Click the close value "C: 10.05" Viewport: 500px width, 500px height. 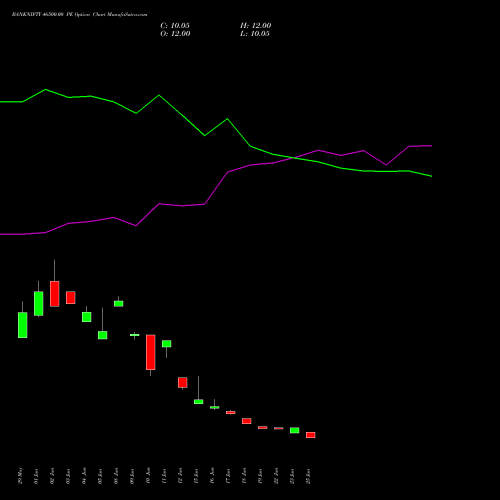tap(175, 26)
